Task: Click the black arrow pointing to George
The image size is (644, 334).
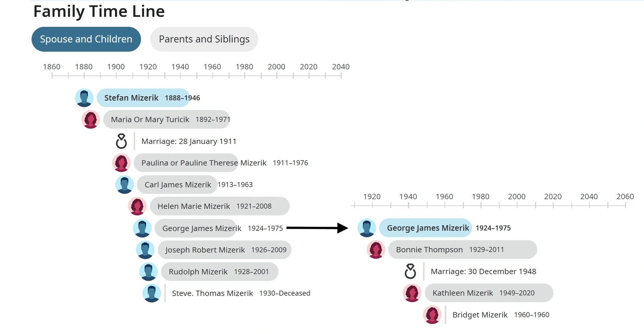Action: [x=317, y=228]
